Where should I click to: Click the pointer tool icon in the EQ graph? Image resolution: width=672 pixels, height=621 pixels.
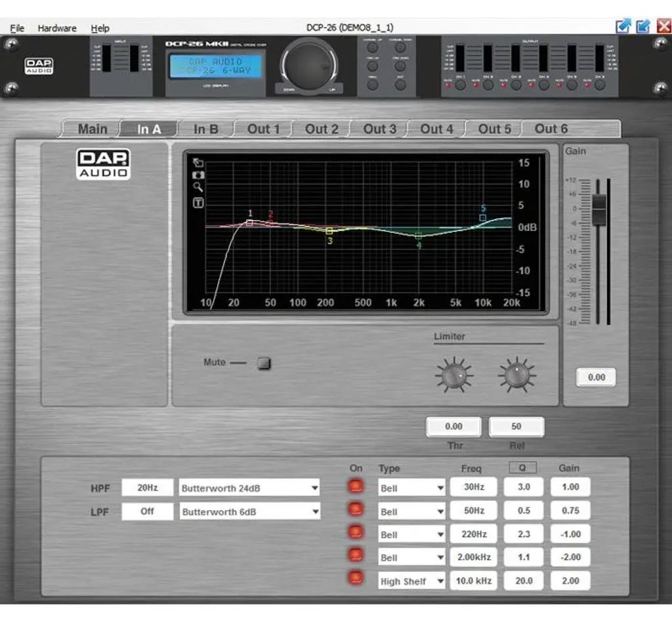(x=198, y=162)
